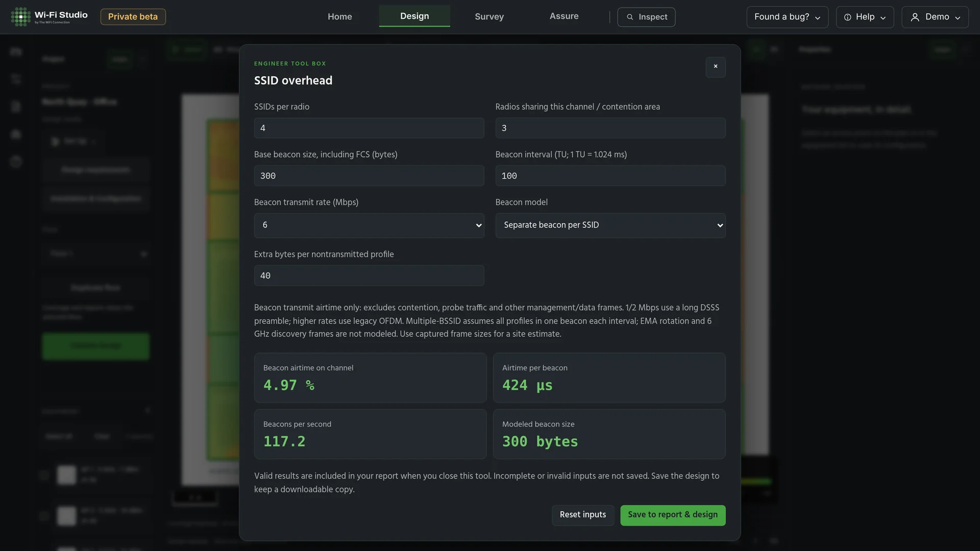Click the 300 bytes modeled beacon size
This screenshot has height=551, width=980.
click(540, 442)
